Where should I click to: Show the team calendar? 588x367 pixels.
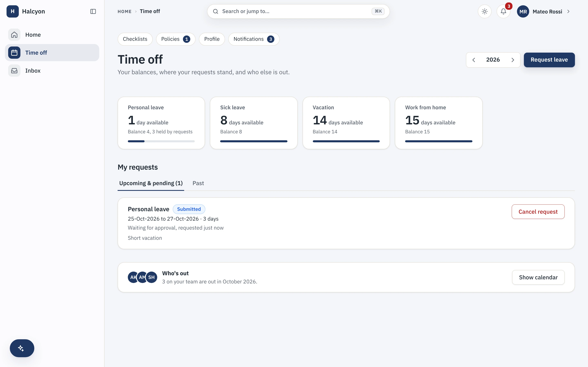coord(538,277)
